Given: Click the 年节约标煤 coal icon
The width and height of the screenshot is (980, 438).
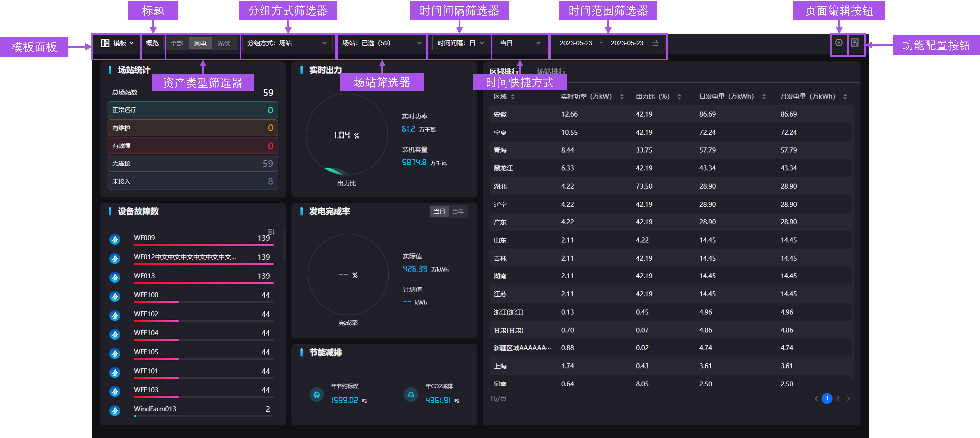Looking at the screenshot, I should (317, 395).
